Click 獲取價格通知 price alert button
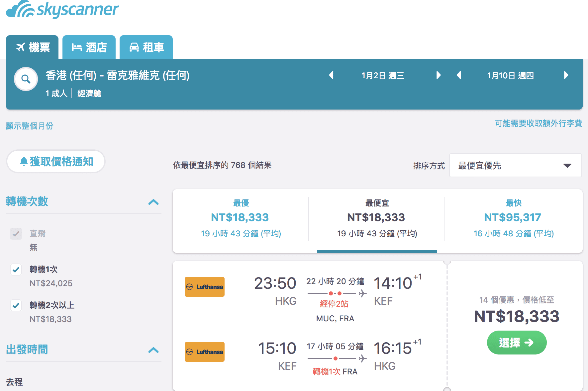Screen dimensions: 588x391 pyautogui.click(x=56, y=161)
